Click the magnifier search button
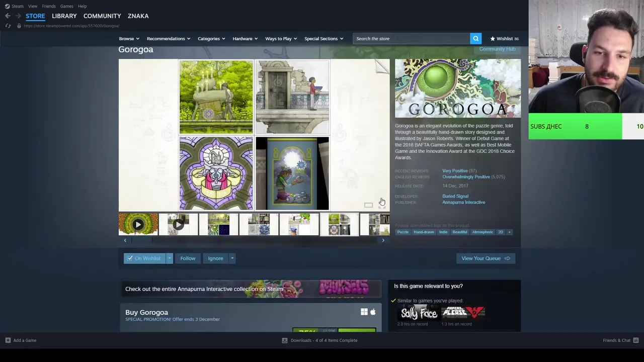This screenshot has height=362, width=644. click(475, 39)
